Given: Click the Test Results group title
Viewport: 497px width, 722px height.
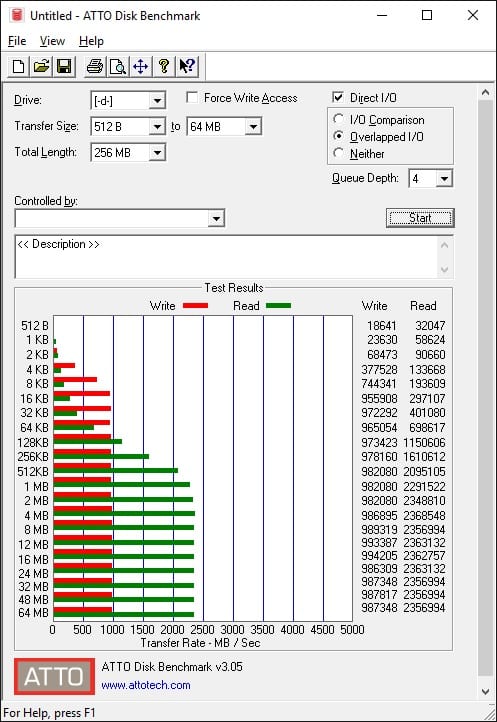Looking at the screenshot, I should (x=234, y=288).
